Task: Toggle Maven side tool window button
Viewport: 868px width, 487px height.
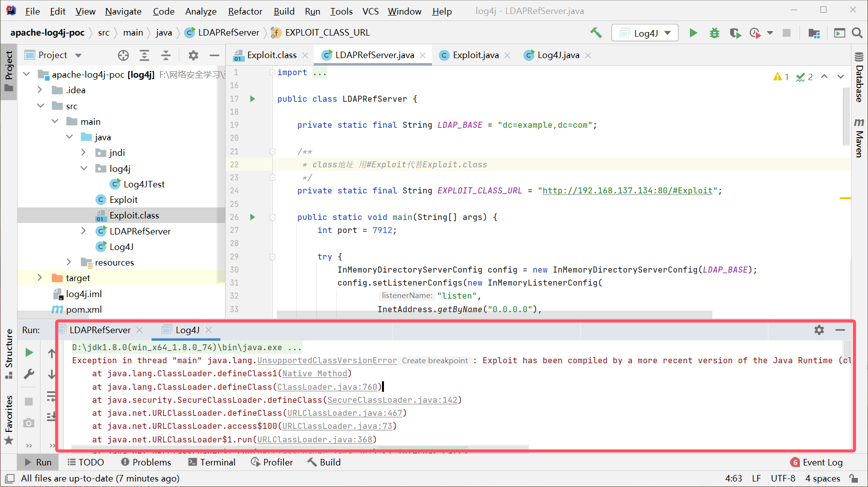Action: pos(859,138)
